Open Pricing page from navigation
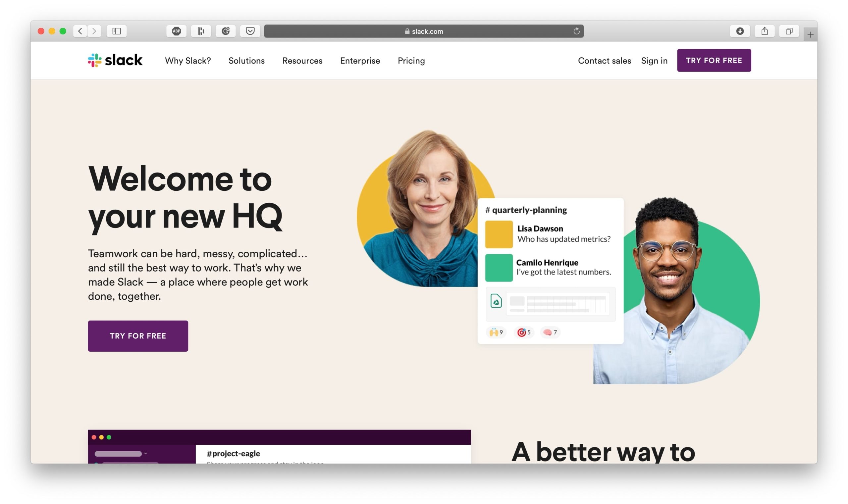 click(411, 61)
